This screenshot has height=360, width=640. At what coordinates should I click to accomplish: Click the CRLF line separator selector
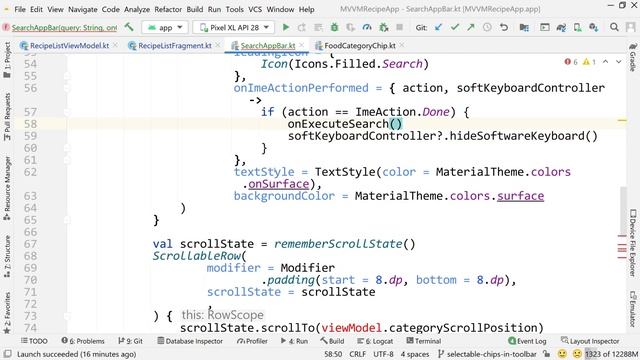tap(358, 354)
